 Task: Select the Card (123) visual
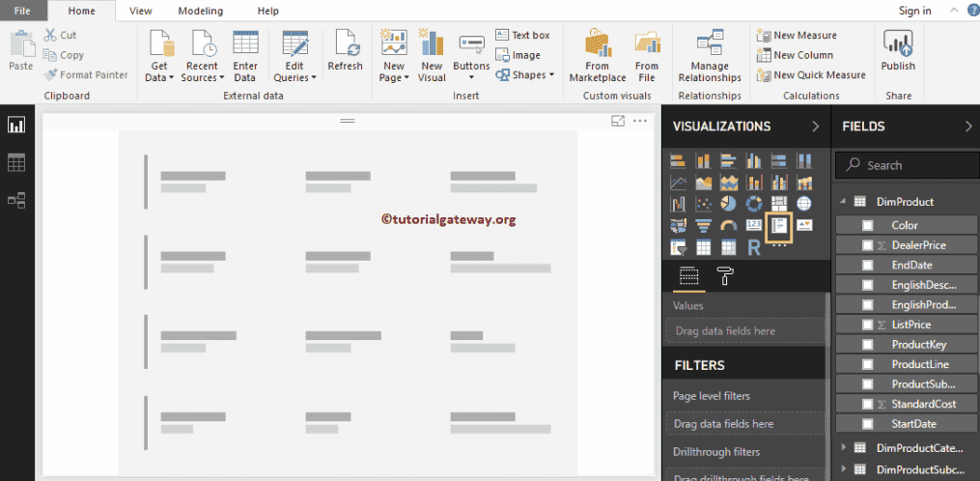pyautogui.click(x=754, y=225)
